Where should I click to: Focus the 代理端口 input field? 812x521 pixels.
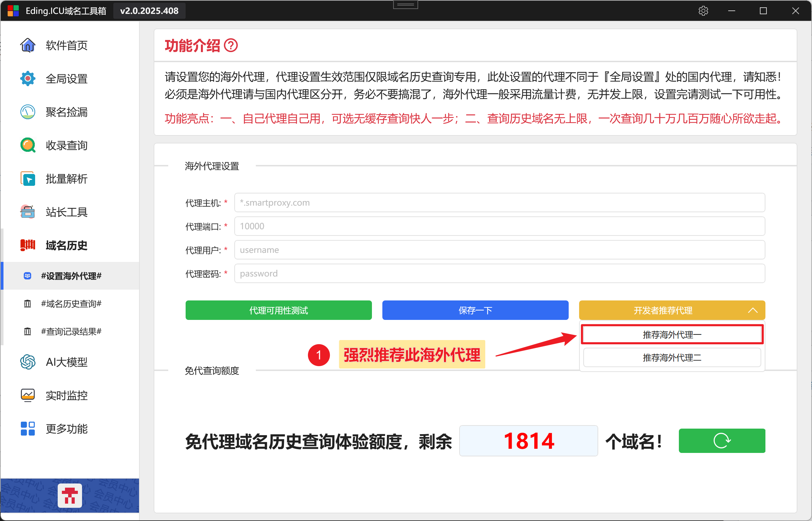point(500,226)
